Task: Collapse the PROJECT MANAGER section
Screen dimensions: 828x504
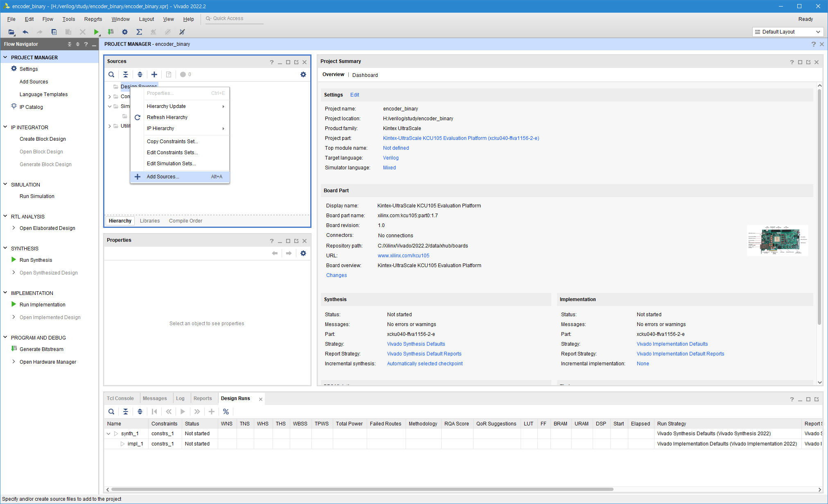Action: click(x=5, y=57)
